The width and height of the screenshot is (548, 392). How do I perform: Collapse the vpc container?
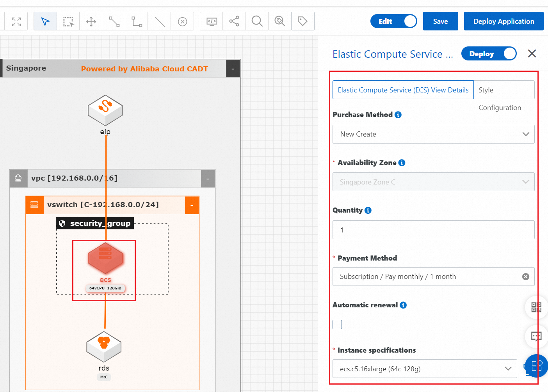pyautogui.click(x=208, y=179)
